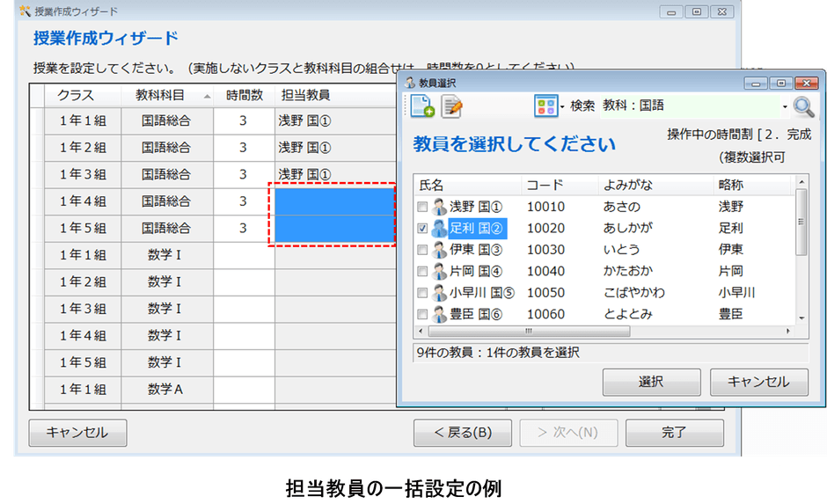Expand the view mode dropdown arrow
This screenshot has height=504, width=827.
(x=561, y=106)
